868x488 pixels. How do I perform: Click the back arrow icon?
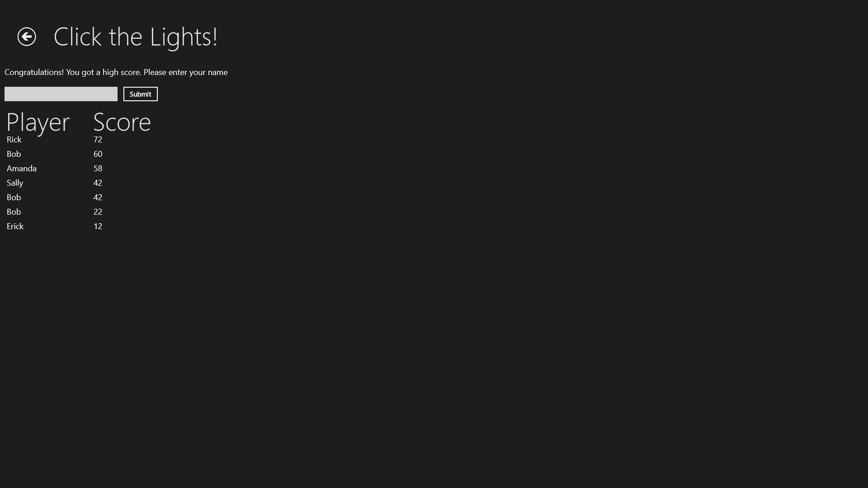(x=27, y=37)
